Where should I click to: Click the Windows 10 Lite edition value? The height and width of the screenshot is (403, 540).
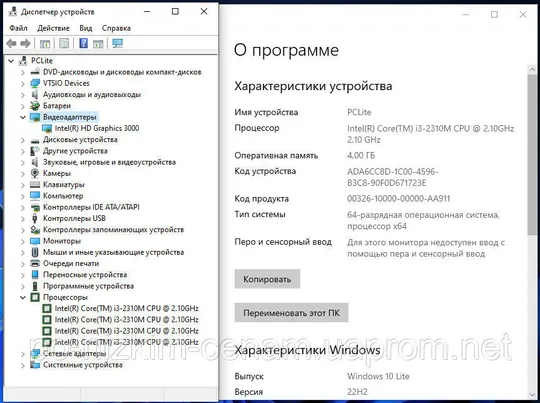click(x=378, y=376)
